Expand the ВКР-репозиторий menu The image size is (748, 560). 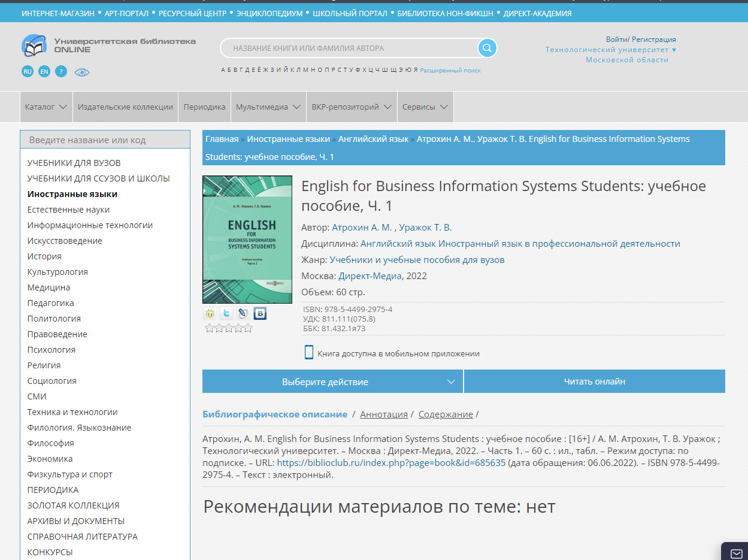coord(352,107)
